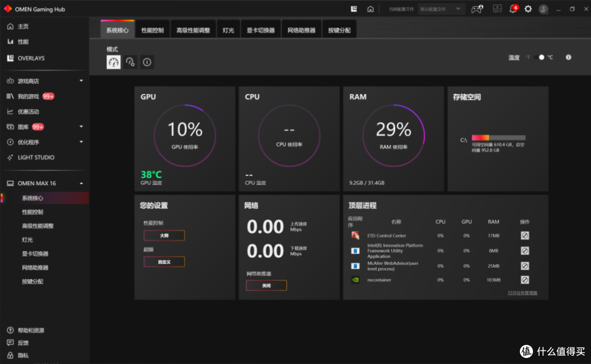
Task: Open the settings gear icon
Action: click(528, 9)
